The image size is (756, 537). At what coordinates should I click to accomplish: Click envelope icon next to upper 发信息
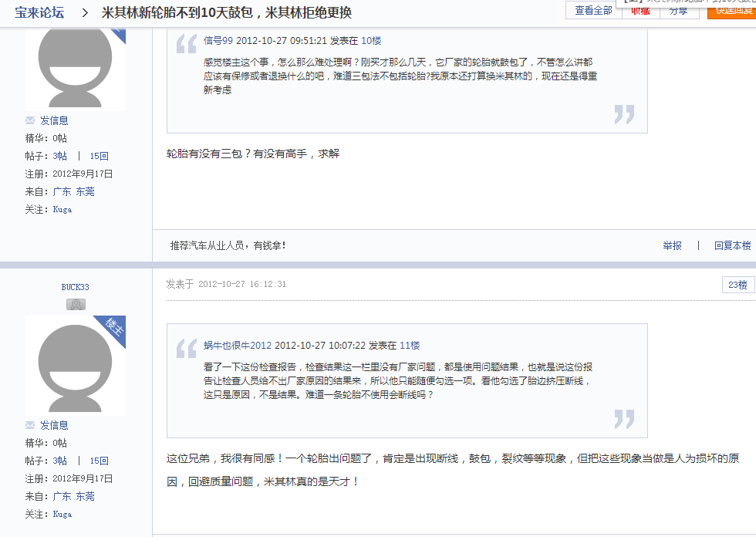(30, 120)
